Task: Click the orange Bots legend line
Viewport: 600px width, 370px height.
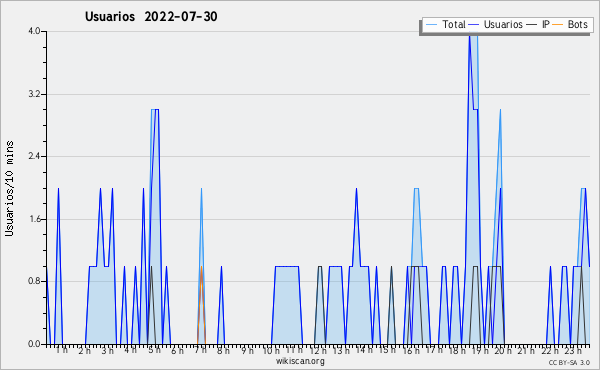Action: (x=558, y=24)
